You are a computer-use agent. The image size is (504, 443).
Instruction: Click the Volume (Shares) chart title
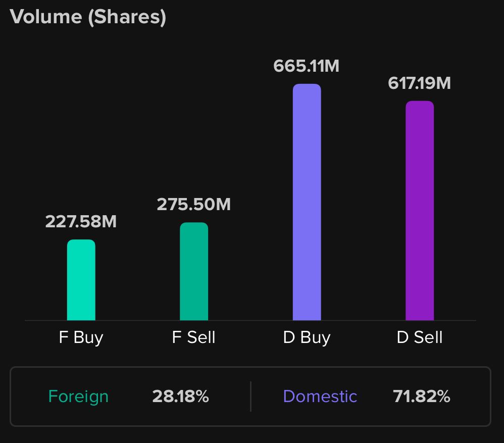pos(88,17)
